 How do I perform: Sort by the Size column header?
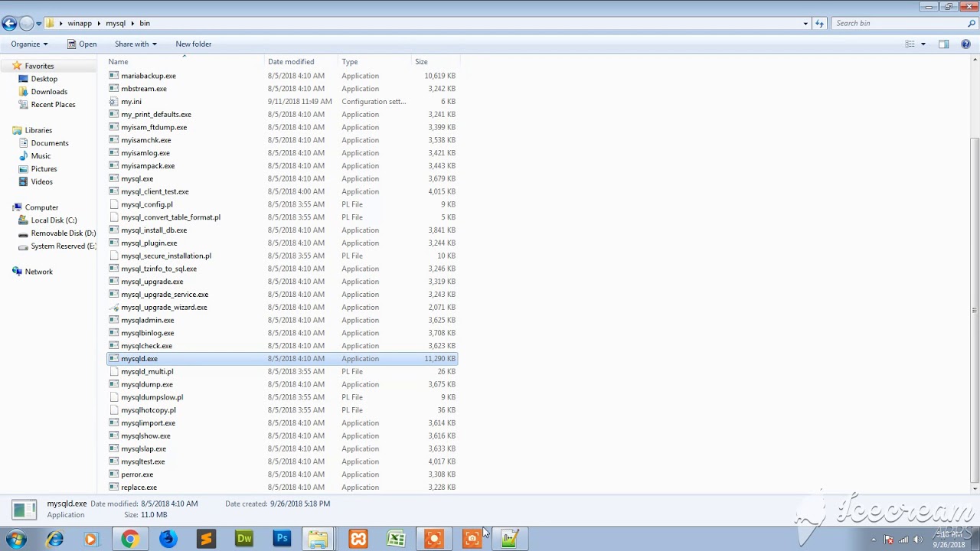click(x=436, y=61)
